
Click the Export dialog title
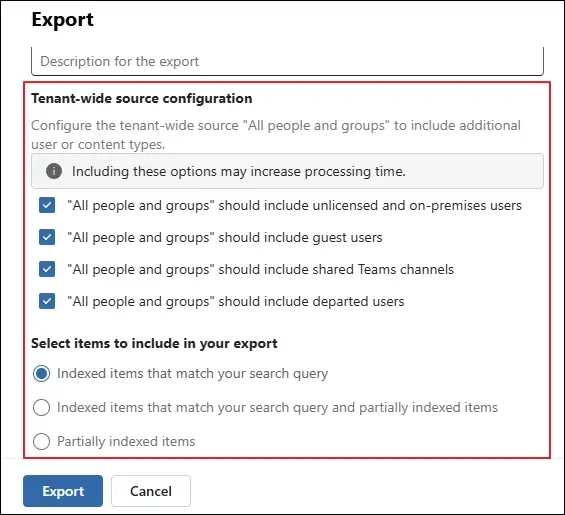(62, 19)
